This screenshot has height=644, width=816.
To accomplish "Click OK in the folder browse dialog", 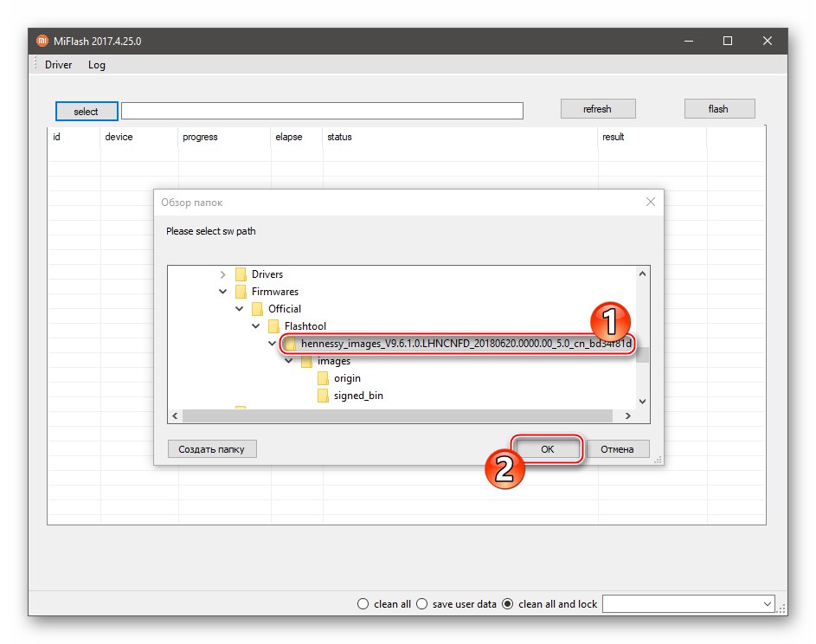I will [547, 448].
